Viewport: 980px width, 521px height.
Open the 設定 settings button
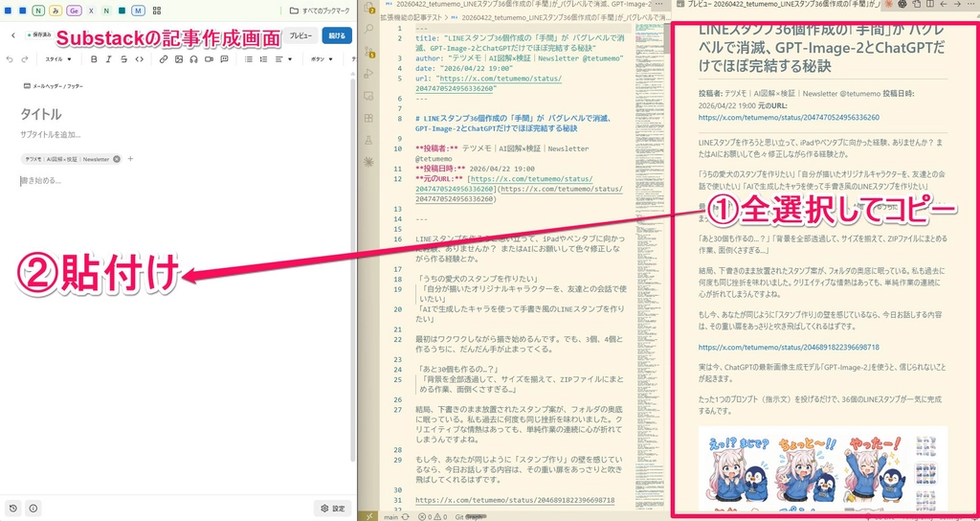(x=333, y=509)
